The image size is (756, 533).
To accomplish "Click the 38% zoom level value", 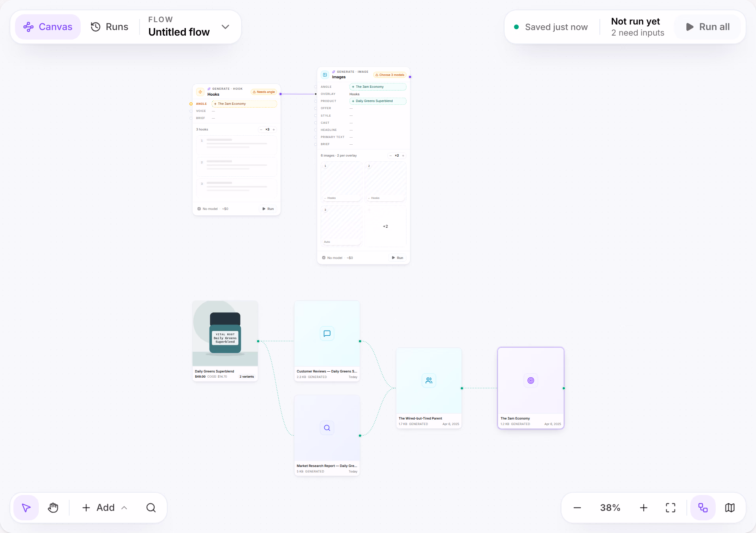I will [x=610, y=508].
